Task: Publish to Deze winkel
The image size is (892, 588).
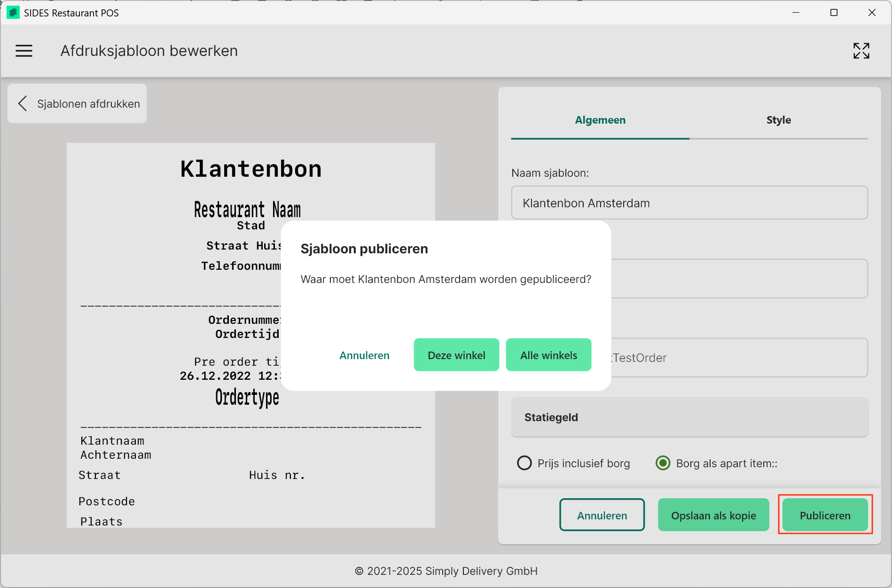Action: coord(456,355)
